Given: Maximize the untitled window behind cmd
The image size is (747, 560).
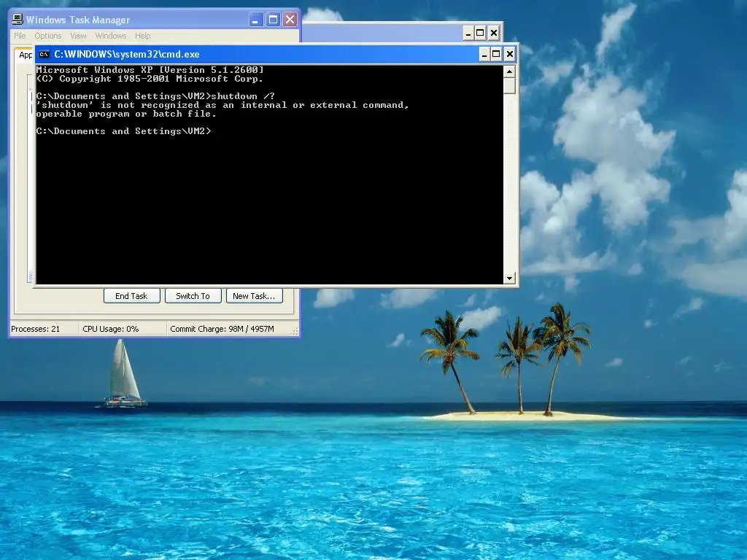Looking at the screenshot, I should pos(480,33).
